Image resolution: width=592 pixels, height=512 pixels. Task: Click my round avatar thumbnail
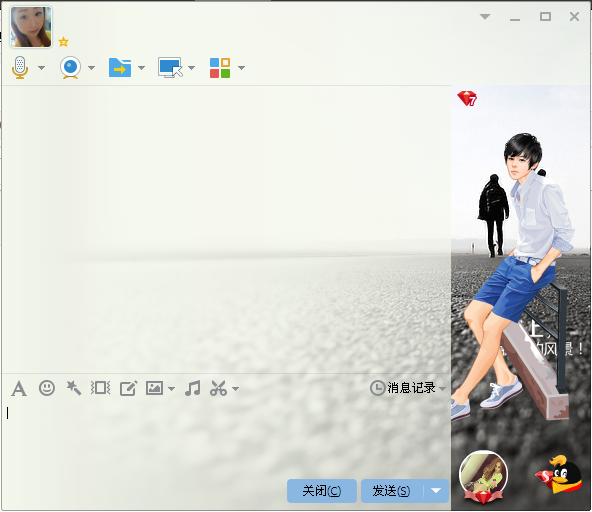483,476
